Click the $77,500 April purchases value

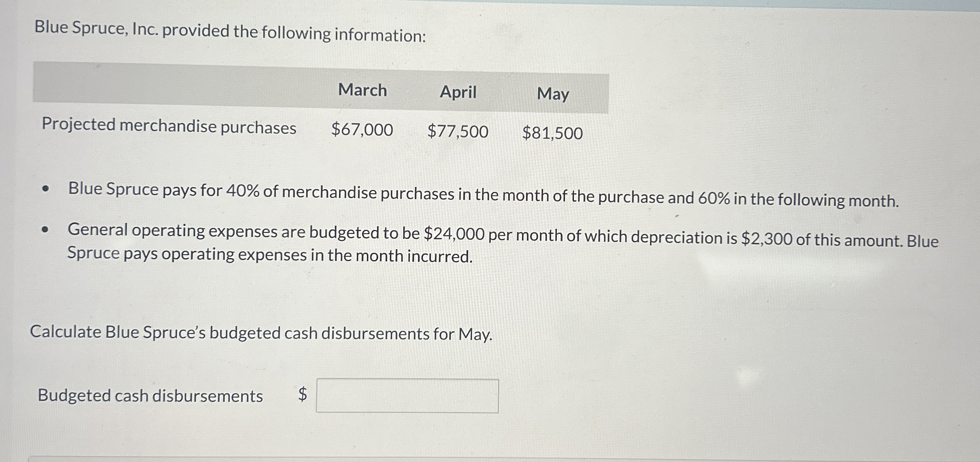pos(457,131)
